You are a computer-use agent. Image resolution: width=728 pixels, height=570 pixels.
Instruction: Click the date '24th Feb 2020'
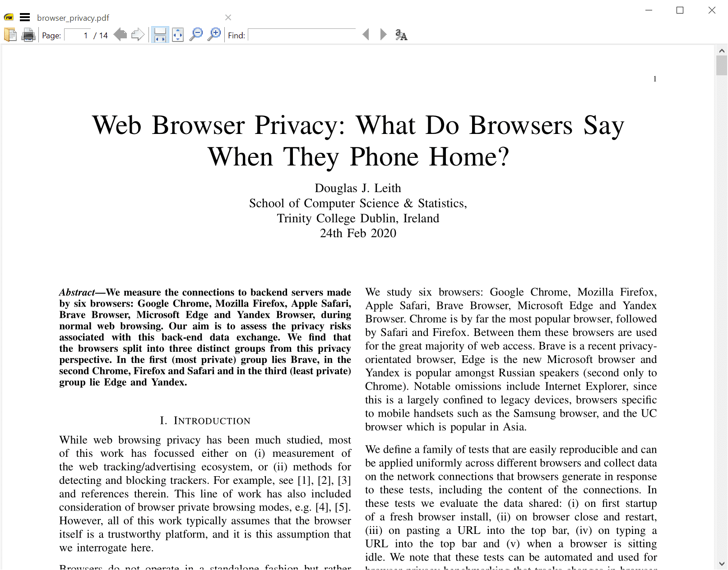pos(358,233)
